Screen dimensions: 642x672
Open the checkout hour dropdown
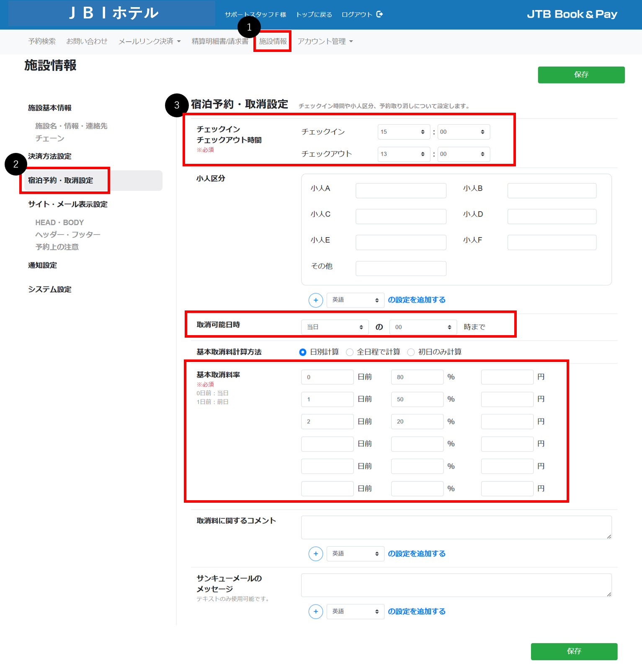point(404,154)
